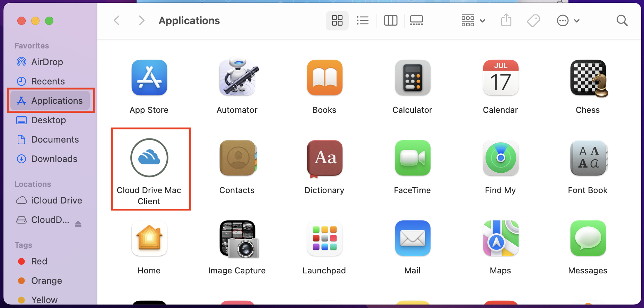Select the Calculator app icon
This screenshot has width=644, height=308.
[x=412, y=78]
